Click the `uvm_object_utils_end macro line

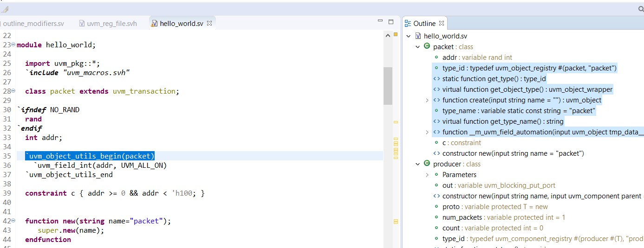pos(69,174)
